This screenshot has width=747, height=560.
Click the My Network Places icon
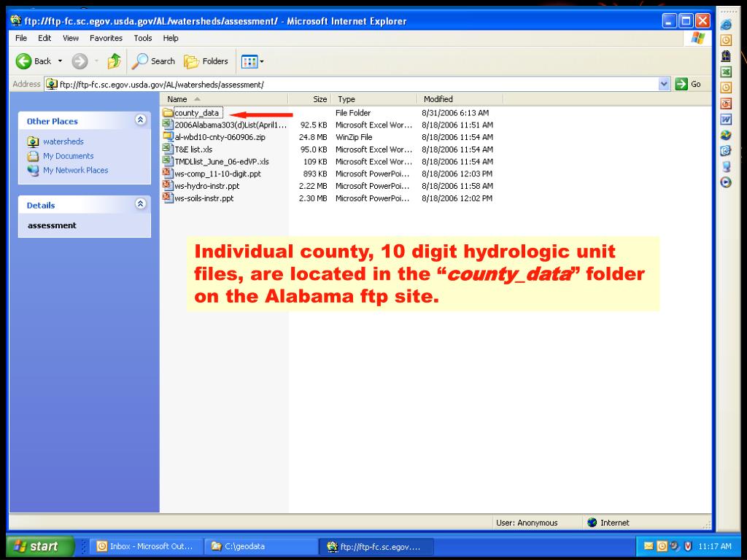(33, 170)
